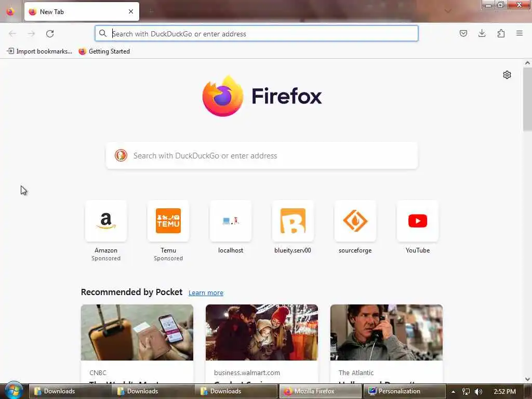Click the vertical scrollbar thumb

(527, 99)
